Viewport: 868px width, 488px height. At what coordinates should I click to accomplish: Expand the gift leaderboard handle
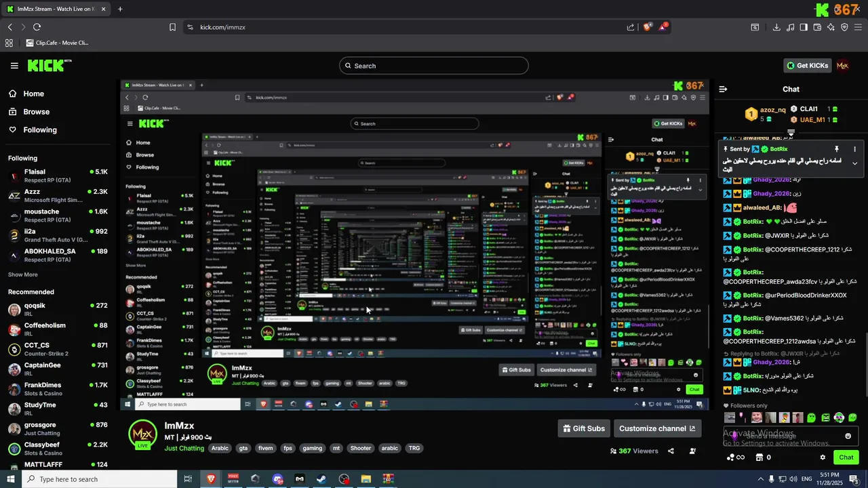(x=791, y=133)
